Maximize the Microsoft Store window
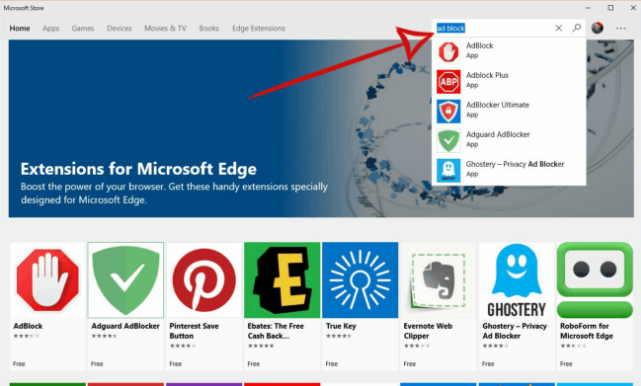This screenshot has height=386, width=641. pyautogui.click(x=611, y=8)
